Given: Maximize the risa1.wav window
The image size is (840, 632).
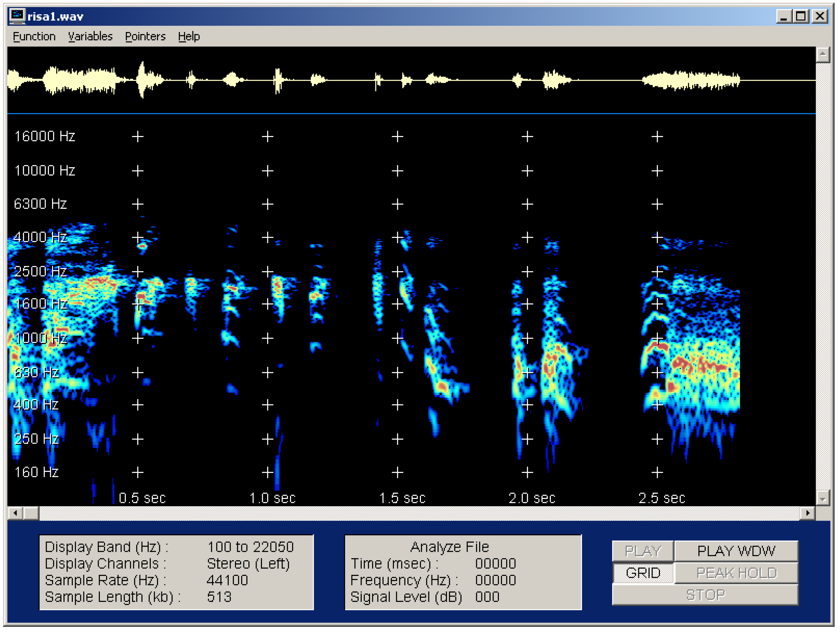Looking at the screenshot, I should coord(801,16).
